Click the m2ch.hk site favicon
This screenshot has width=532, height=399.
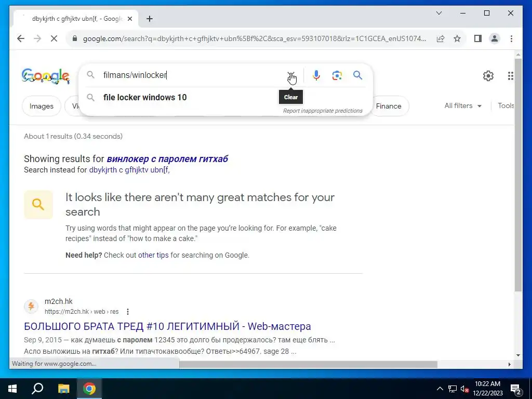pos(31,307)
